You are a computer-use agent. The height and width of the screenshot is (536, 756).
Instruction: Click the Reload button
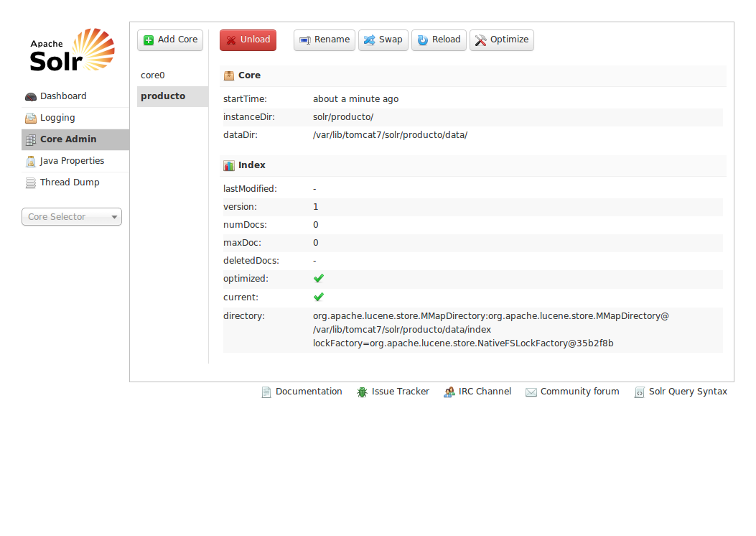pyautogui.click(x=439, y=40)
